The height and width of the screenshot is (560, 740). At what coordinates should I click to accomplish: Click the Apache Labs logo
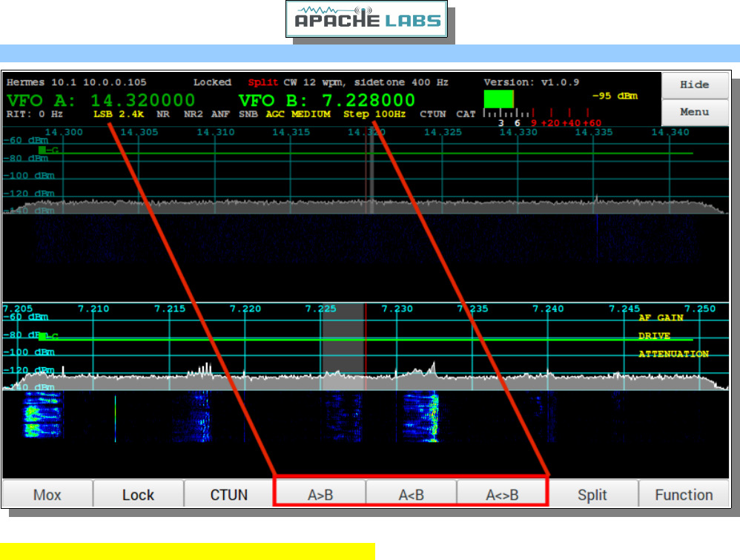point(367,19)
